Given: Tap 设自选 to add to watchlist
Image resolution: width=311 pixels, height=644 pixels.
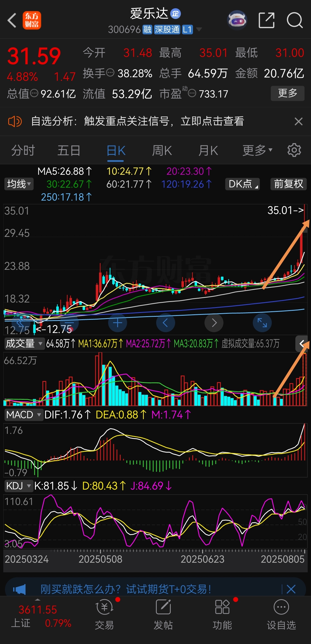Looking at the screenshot, I should pos(281,615).
